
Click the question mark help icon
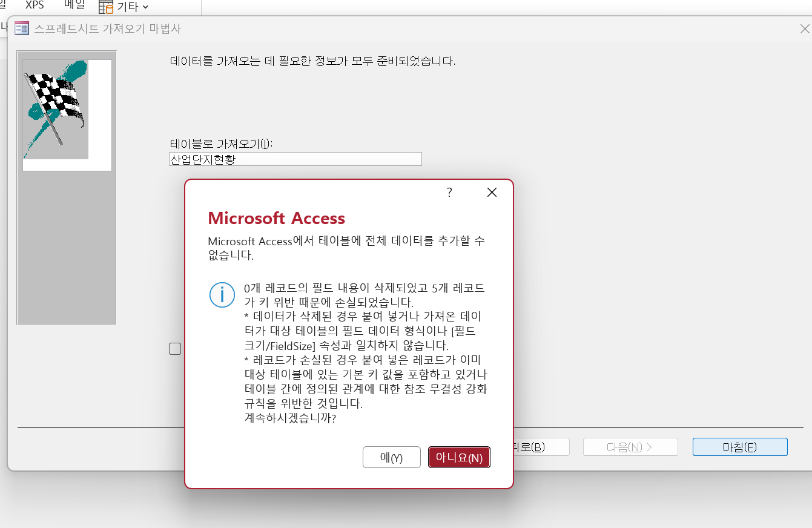[449, 193]
